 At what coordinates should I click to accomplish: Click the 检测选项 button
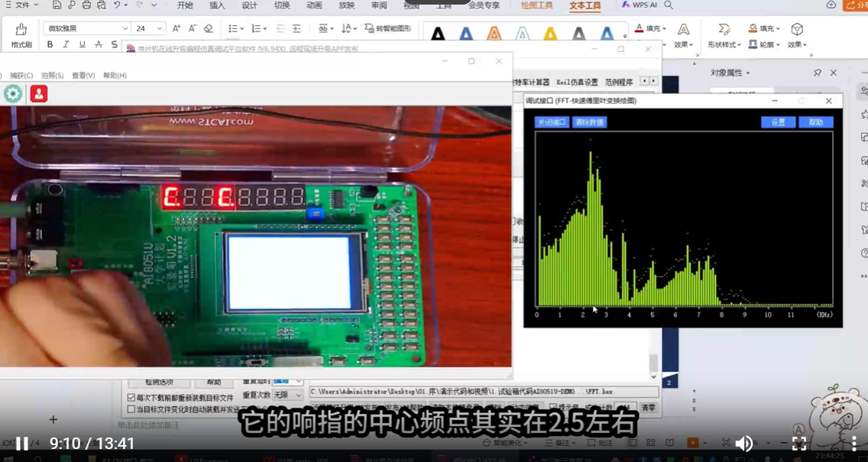tap(160, 382)
